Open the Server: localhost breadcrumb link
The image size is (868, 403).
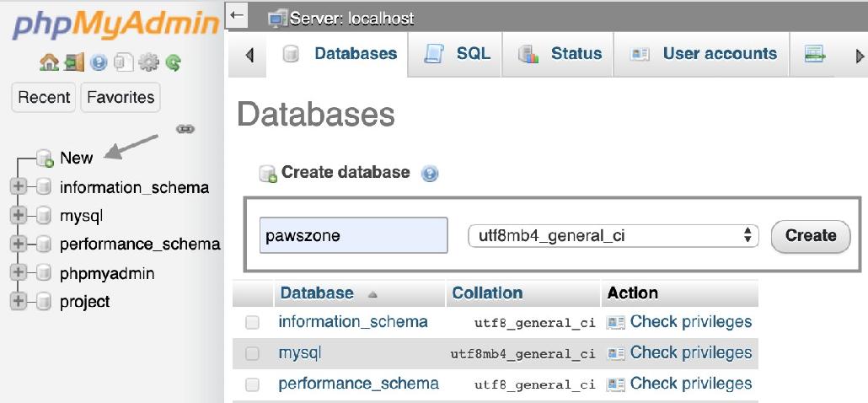pyautogui.click(x=351, y=19)
